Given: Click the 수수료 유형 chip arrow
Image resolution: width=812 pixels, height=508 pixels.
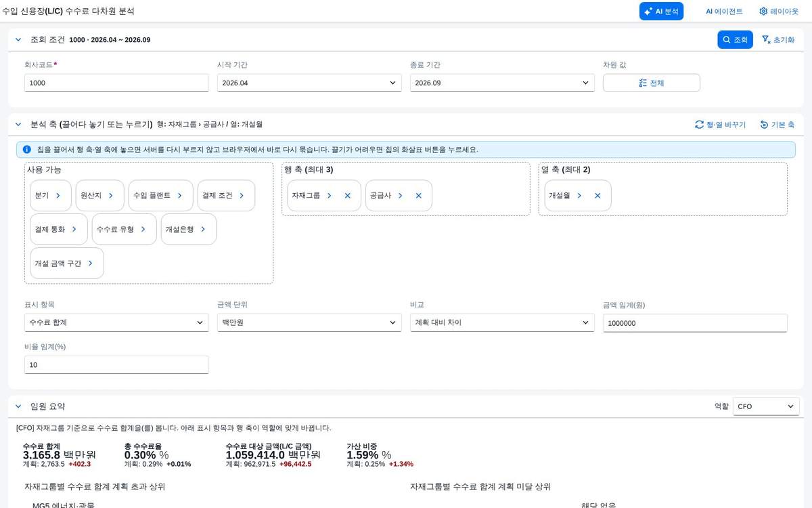Looking at the screenshot, I should (143, 229).
